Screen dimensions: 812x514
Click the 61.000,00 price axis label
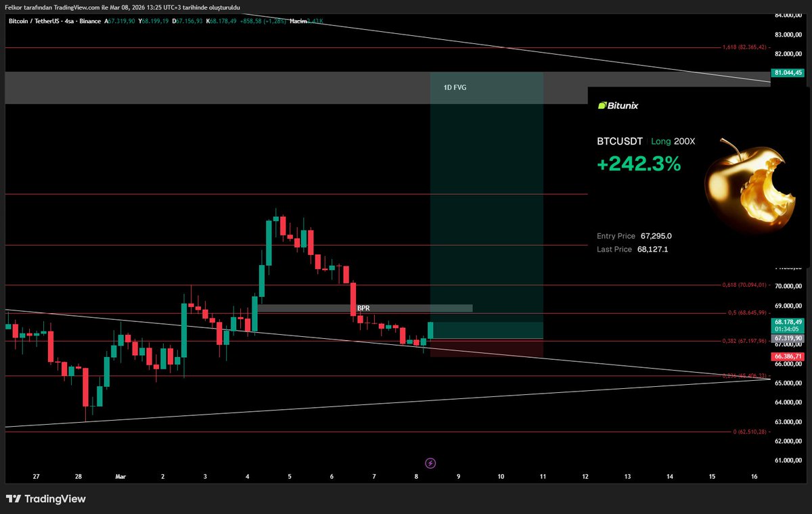click(x=788, y=461)
